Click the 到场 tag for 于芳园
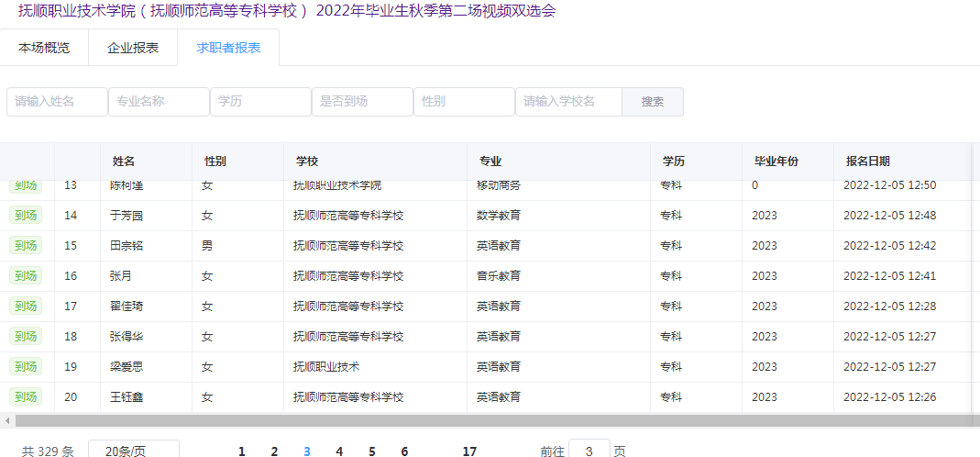Screen dimensions: 980x457 [x=26, y=215]
